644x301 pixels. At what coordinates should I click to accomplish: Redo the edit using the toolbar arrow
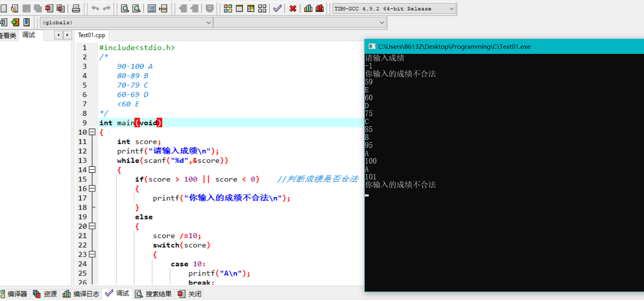tap(107, 8)
